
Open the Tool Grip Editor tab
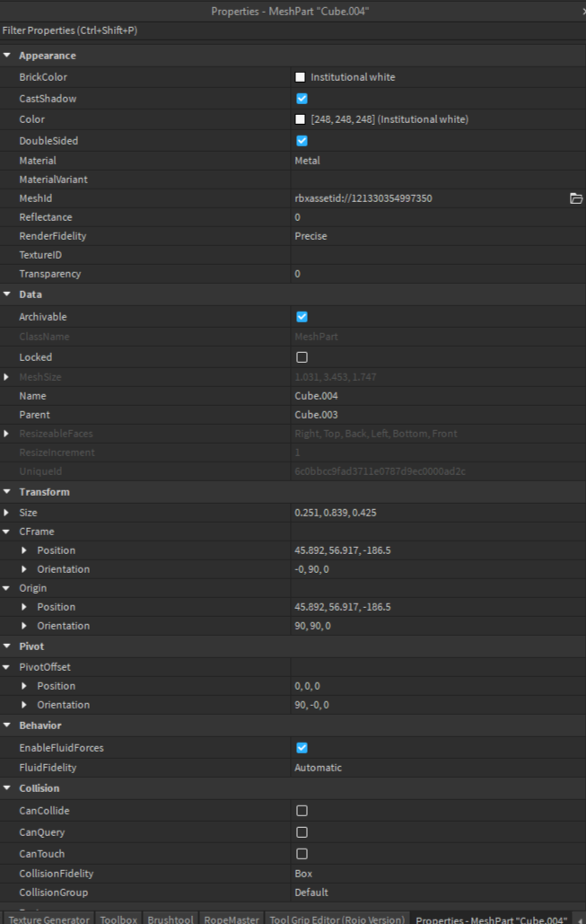[337, 919]
